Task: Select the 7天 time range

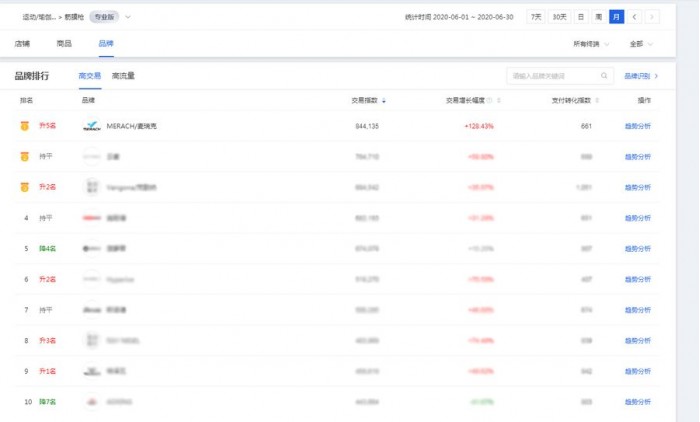Action: (x=536, y=17)
